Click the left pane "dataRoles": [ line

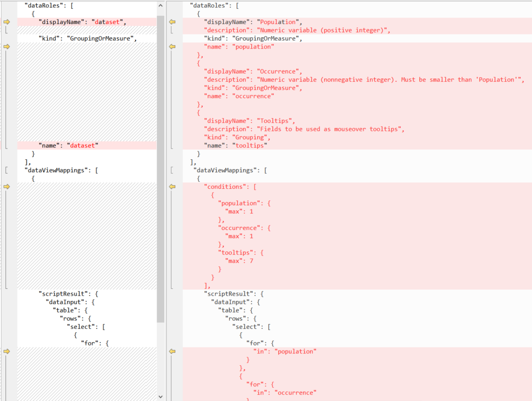pyautogui.click(x=49, y=6)
